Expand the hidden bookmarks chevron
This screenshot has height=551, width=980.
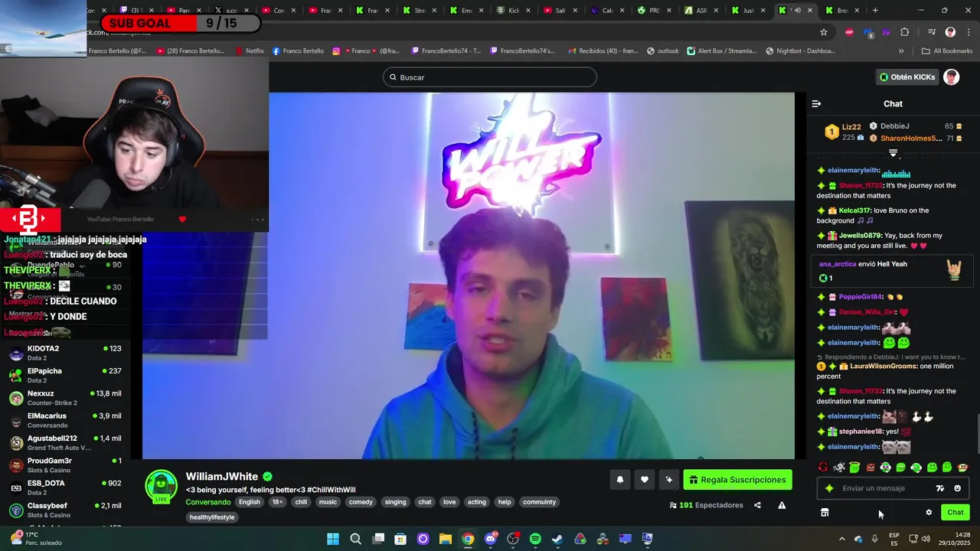[x=901, y=51]
